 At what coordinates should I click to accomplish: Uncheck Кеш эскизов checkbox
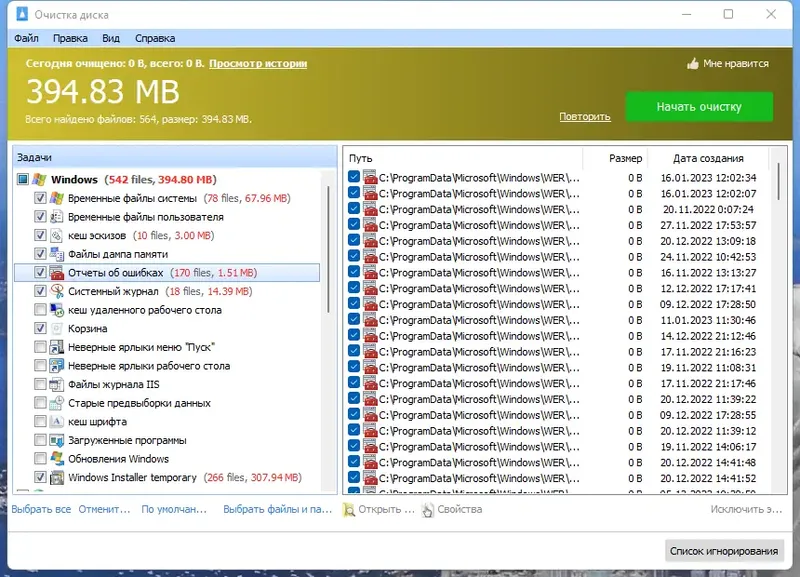coord(40,235)
